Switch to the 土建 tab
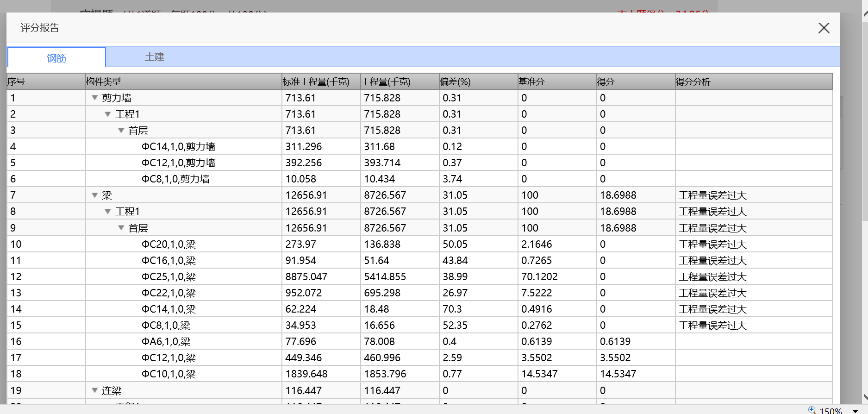 click(154, 56)
